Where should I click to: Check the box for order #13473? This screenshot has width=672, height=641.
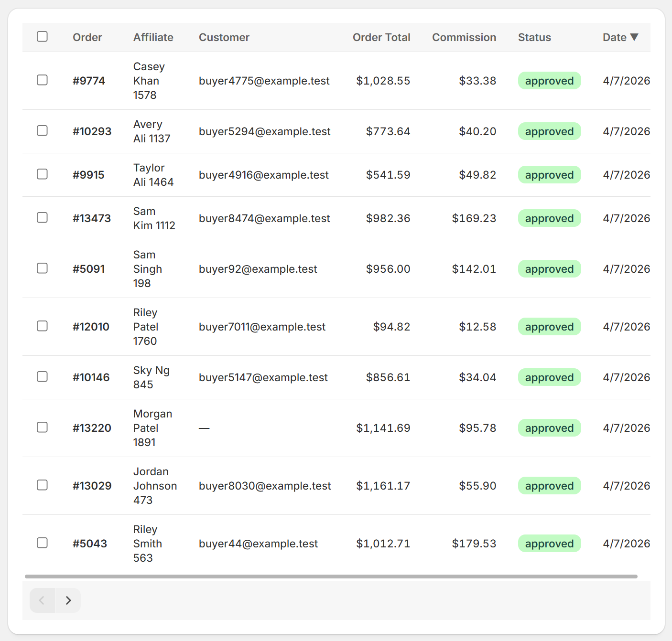[43, 218]
